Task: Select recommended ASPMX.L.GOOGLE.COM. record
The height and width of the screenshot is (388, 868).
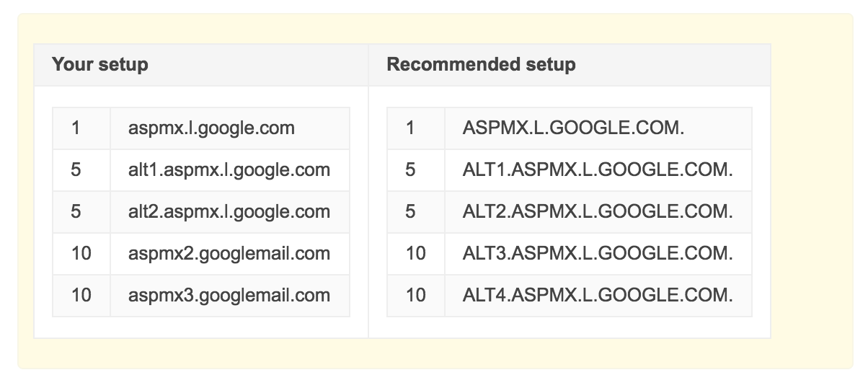Action: click(x=573, y=128)
